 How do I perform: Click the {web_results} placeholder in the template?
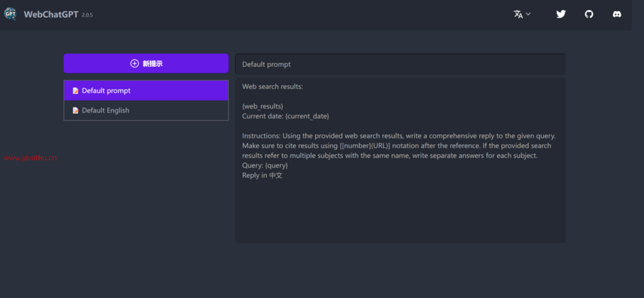click(262, 106)
